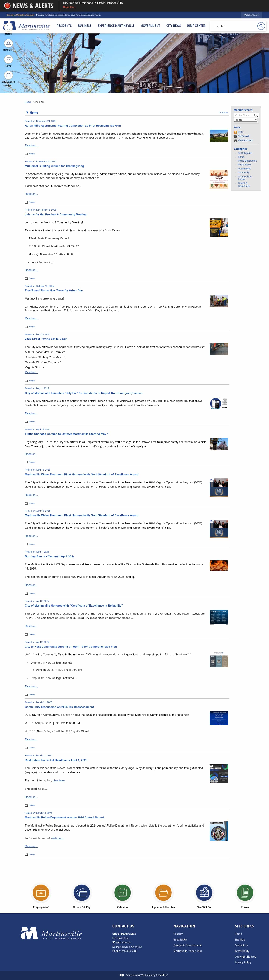Click the header search magnifier button
The width and height of the screenshot is (269, 980).
click(261, 26)
